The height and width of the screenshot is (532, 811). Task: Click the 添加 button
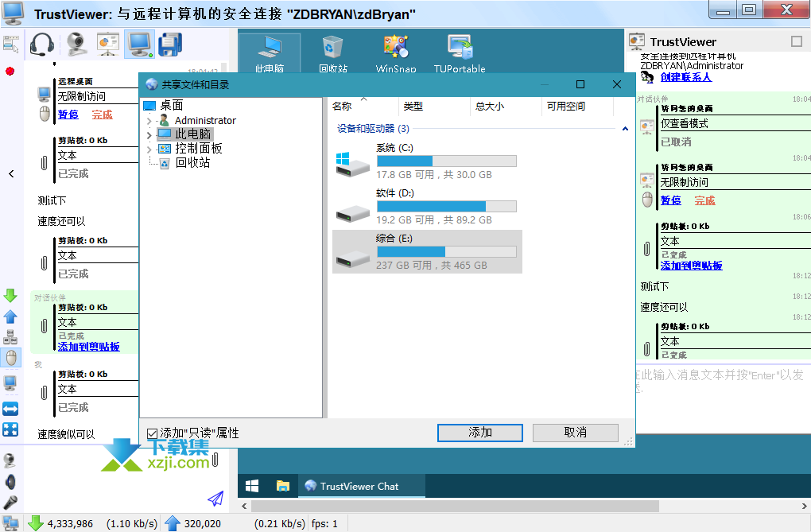pyautogui.click(x=480, y=433)
